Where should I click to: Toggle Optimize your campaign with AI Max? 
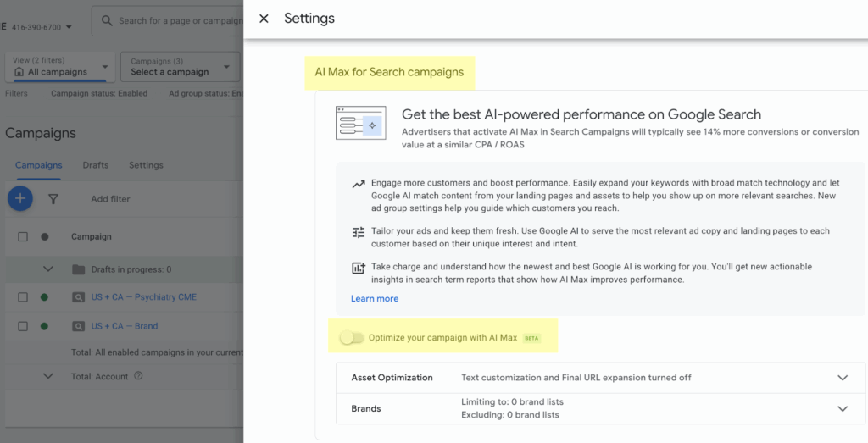(x=352, y=337)
